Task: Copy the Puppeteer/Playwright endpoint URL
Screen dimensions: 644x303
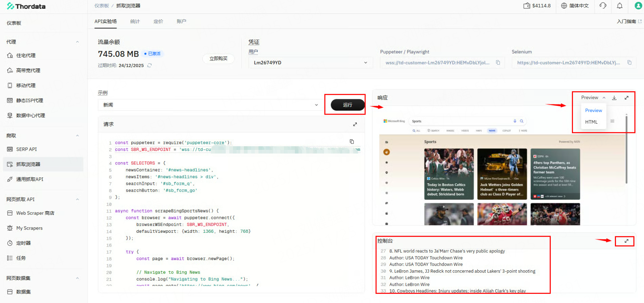Action: tap(498, 63)
